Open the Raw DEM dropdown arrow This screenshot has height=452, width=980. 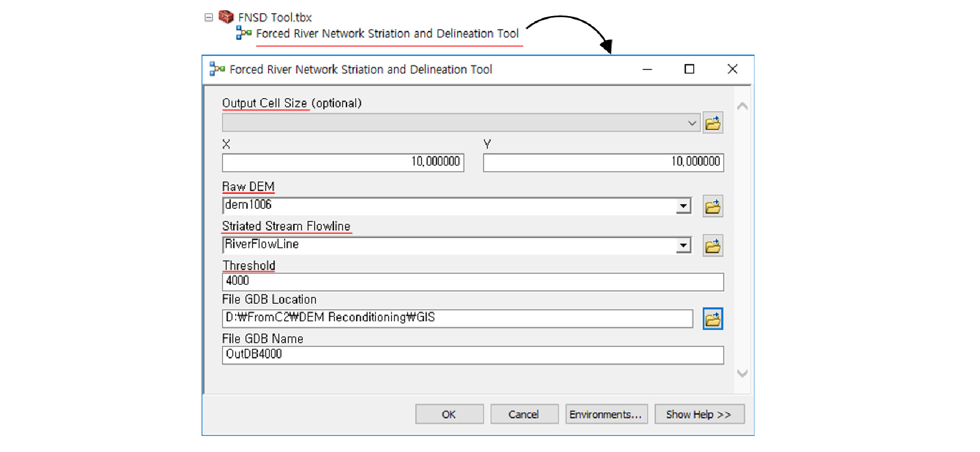[x=683, y=206]
